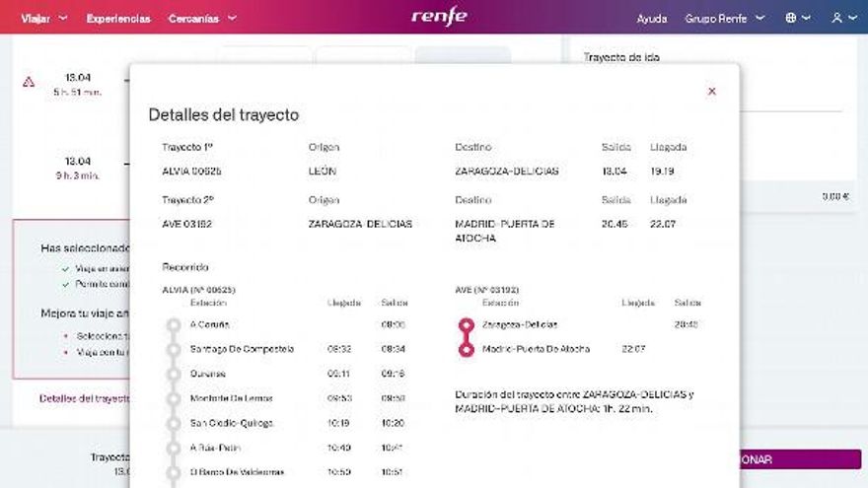
Task: Click the Zaragoza-Delicias route stop marker
Action: [x=467, y=324]
